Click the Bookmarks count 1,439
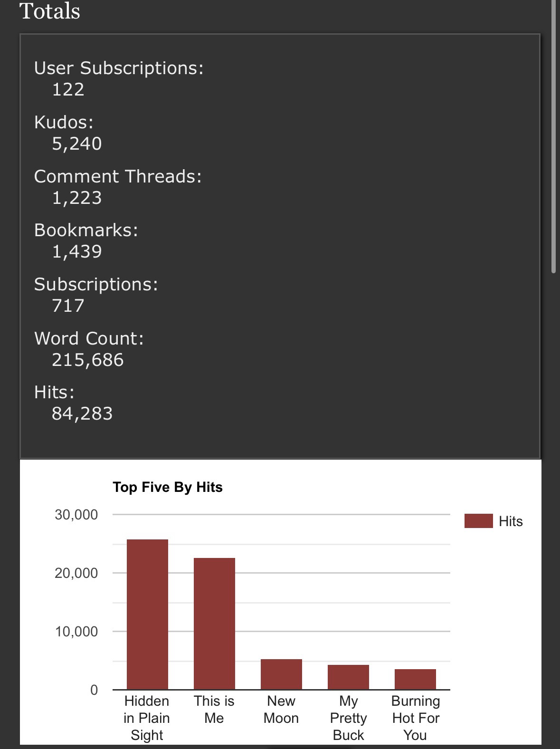Viewport: 560px width, 749px height. point(77,251)
